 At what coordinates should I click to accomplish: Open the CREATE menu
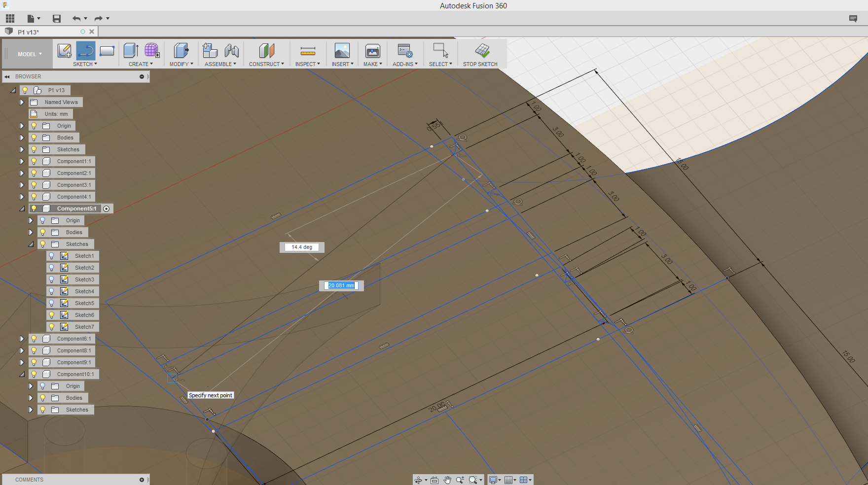pos(141,64)
